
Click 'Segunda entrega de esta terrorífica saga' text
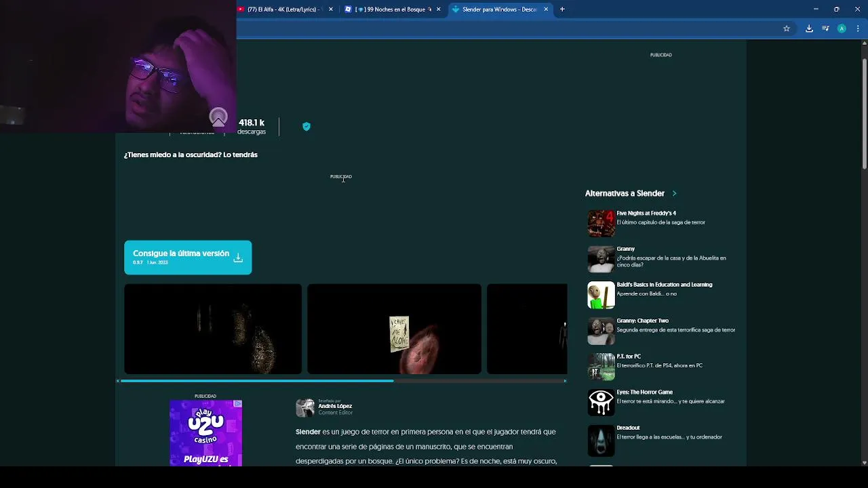[675, 330]
